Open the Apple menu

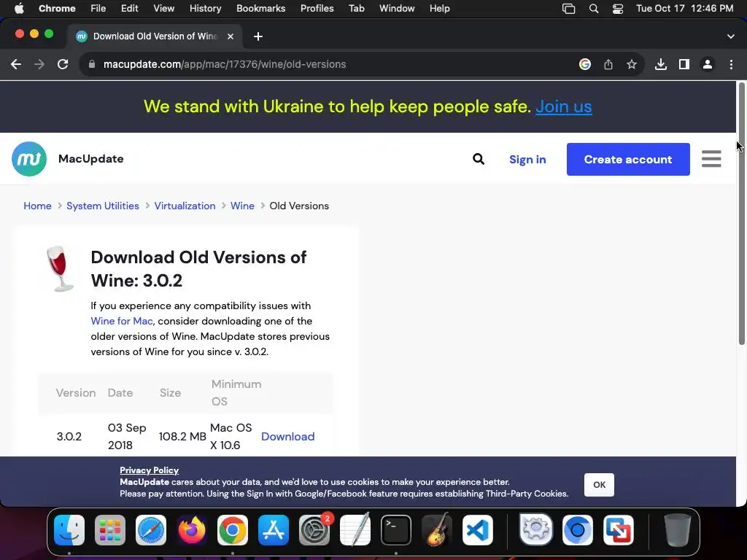click(19, 8)
